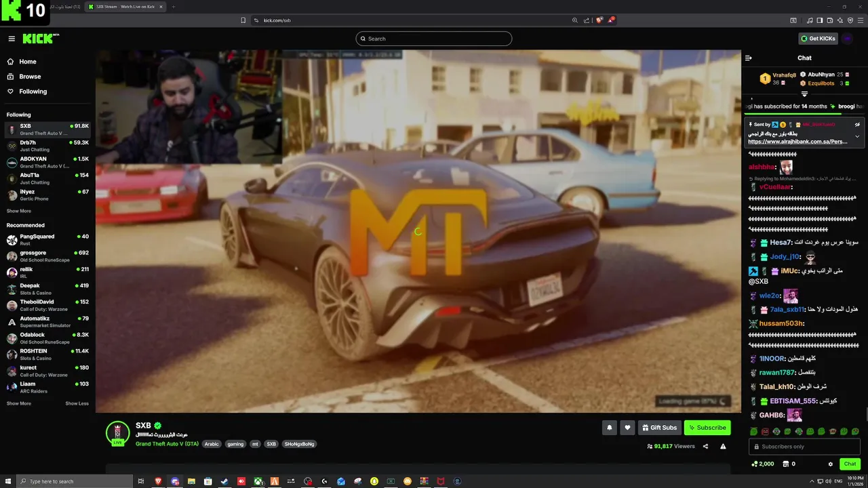
Task: Click the volume icon in system tray
Action: tap(828, 481)
